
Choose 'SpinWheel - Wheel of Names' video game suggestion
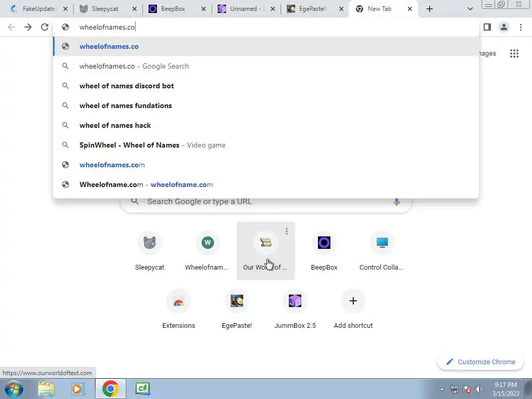tap(266, 145)
